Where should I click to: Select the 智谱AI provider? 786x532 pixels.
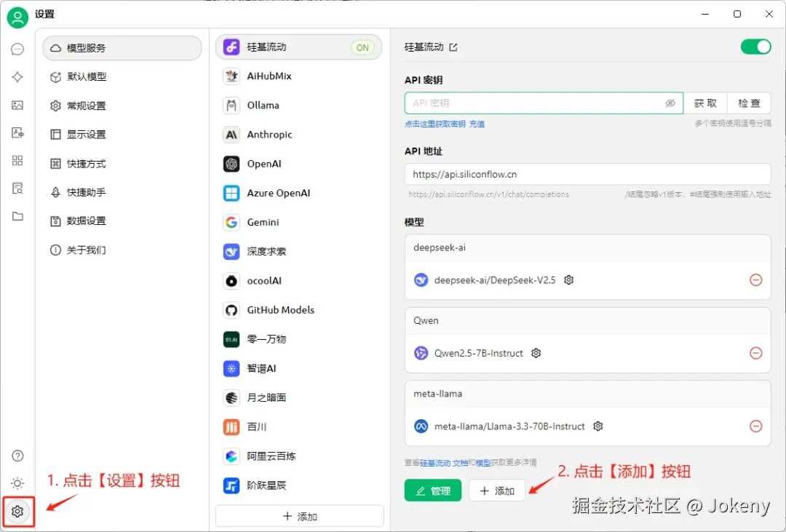click(x=299, y=368)
